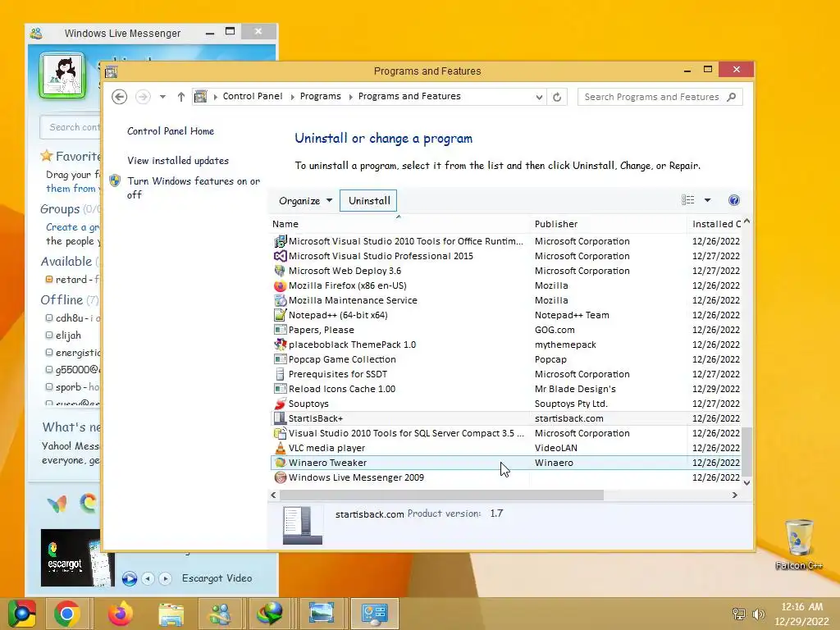Click in Search Programs and Features box
Screen dimensions: 840x630
(652, 97)
